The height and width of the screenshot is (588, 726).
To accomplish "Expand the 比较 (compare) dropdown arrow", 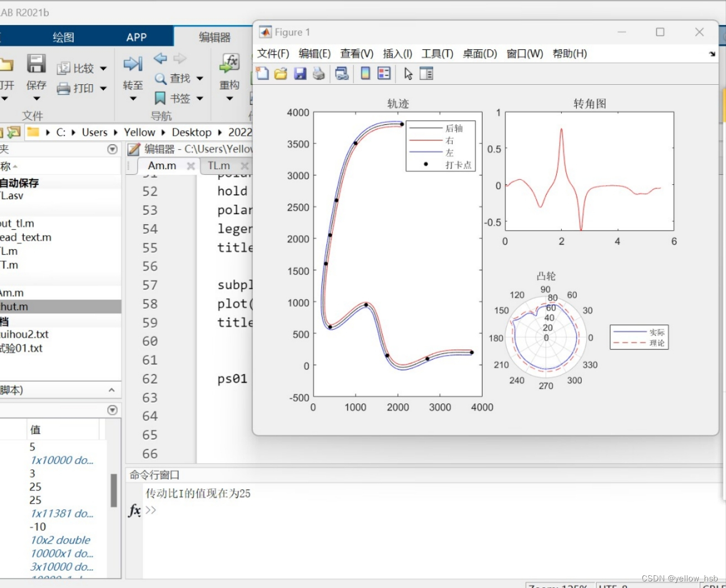I will pyautogui.click(x=103, y=68).
